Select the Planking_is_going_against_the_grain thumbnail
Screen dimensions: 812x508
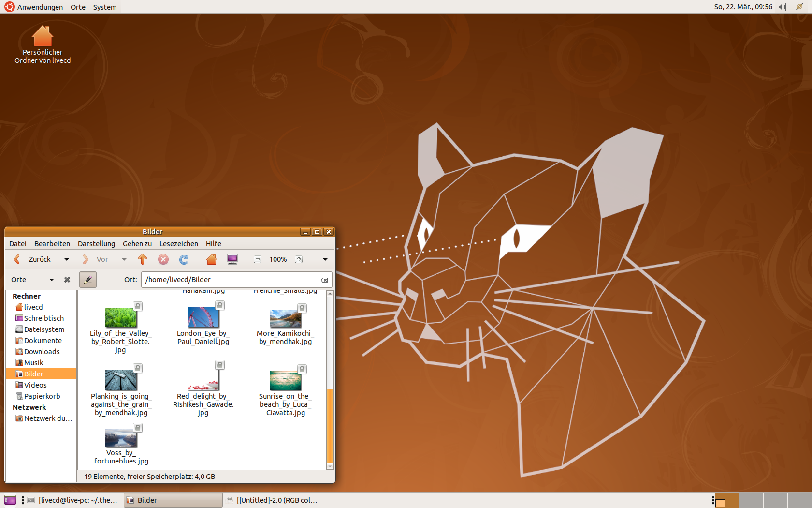121,380
